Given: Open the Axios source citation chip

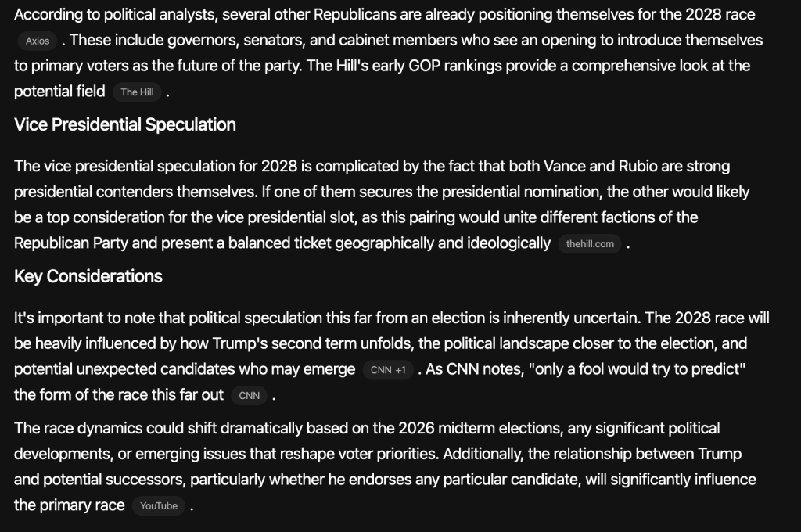Looking at the screenshot, I should 37,41.
